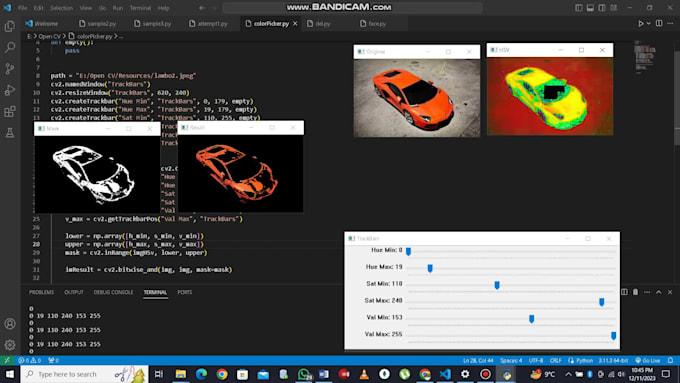This screenshot has height=383, width=680.
Task: Kill terminal with trash icon
Action: coord(635,292)
